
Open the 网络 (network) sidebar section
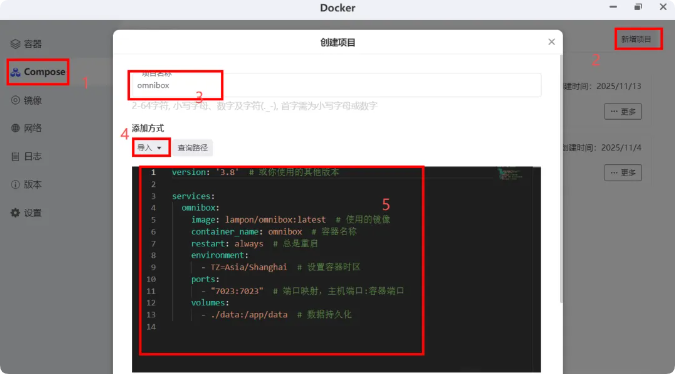coord(26,128)
